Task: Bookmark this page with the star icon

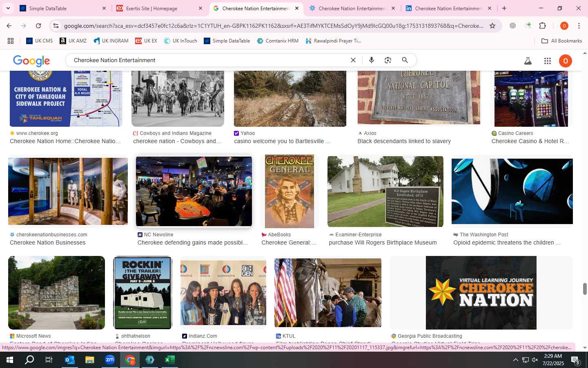Action: (x=492, y=26)
